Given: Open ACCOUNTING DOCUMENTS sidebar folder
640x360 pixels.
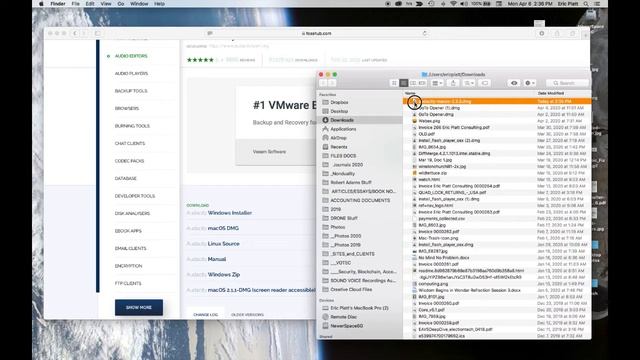Looking at the screenshot, I should 360,200.
